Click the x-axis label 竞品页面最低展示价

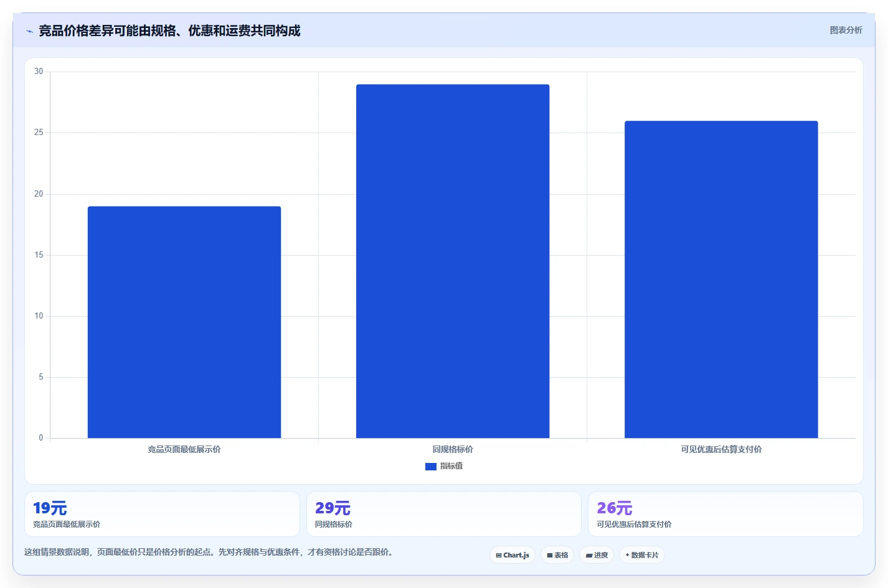(x=184, y=449)
